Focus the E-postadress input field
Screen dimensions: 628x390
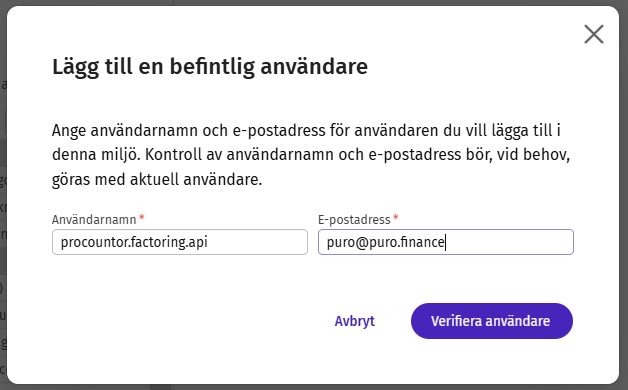[x=446, y=242]
